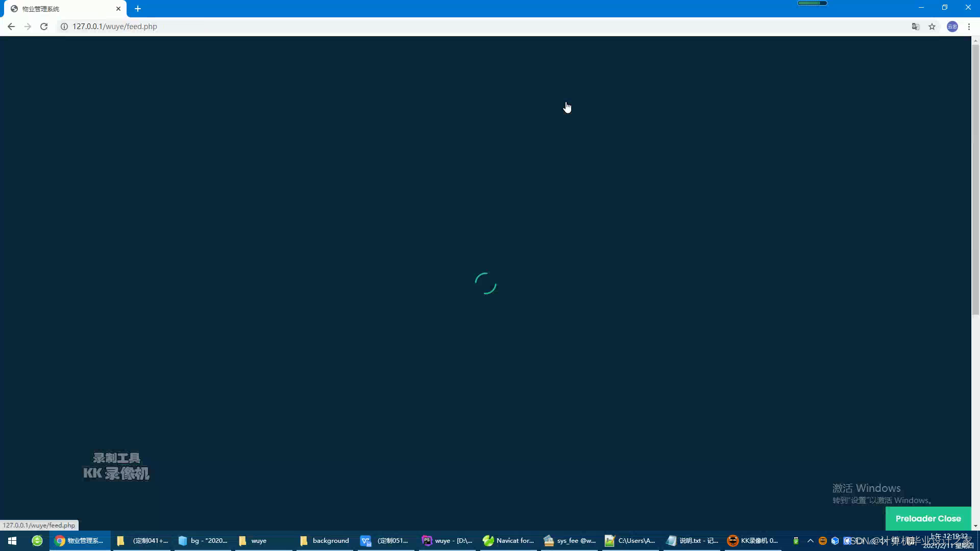Click the page vertical scrollbar
This screenshot has width=980, height=551.
tap(975, 179)
